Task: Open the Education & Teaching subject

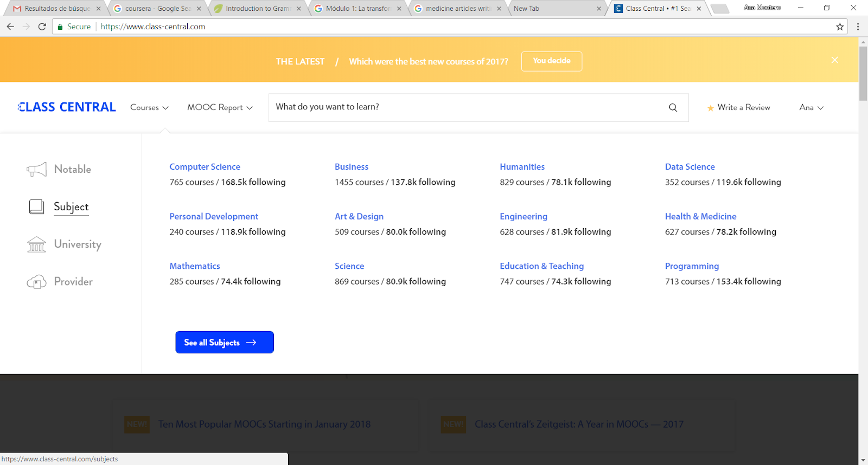Action: (541, 266)
